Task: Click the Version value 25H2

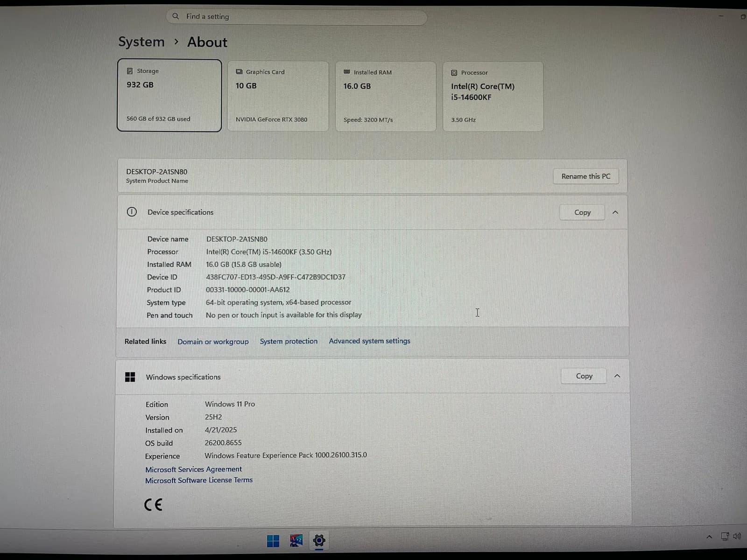Action: [x=213, y=417]
